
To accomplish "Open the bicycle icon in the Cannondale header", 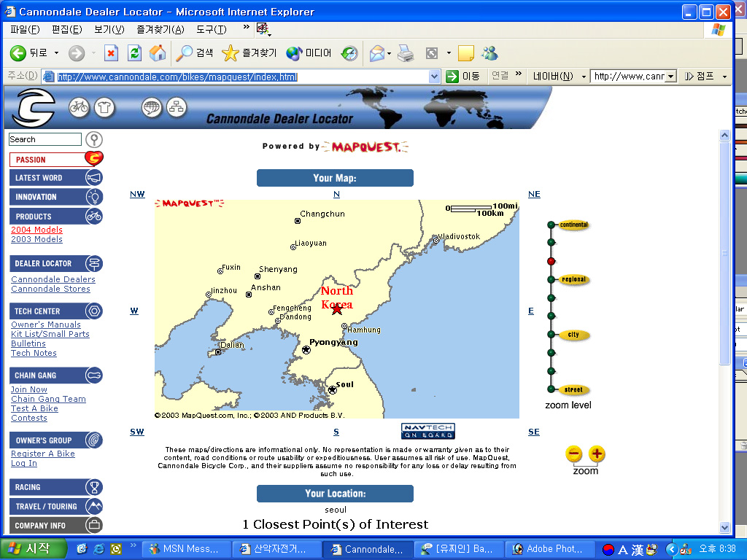I will point(79,107).
